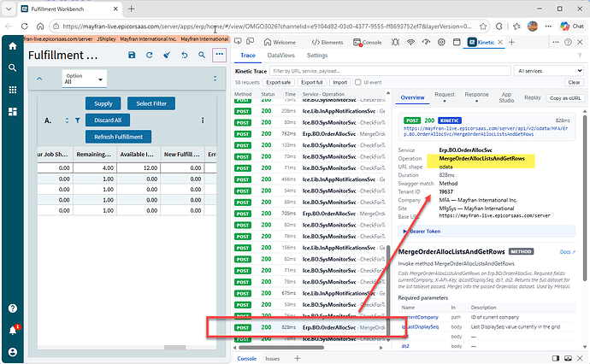Image resolution: width=590 pixels, height=364 pixels.
Task: Click the browser home button
Action: [40, 26]
